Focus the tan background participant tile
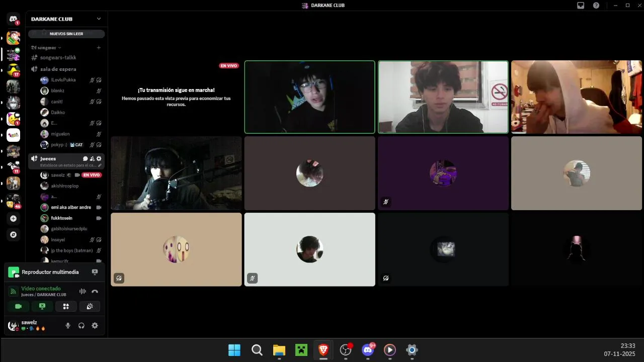 coord(176,249)
